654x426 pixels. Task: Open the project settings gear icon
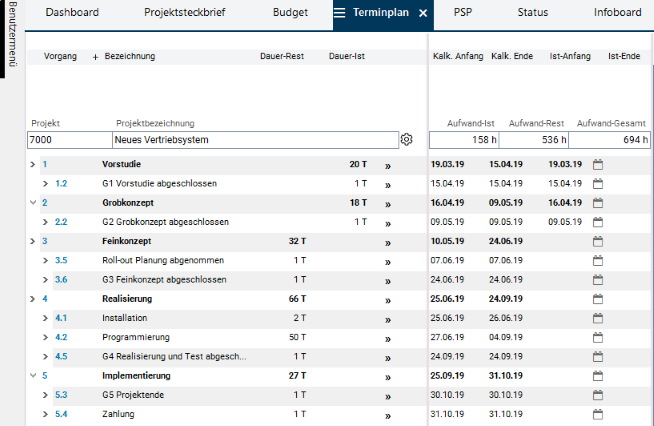[406, 139]
